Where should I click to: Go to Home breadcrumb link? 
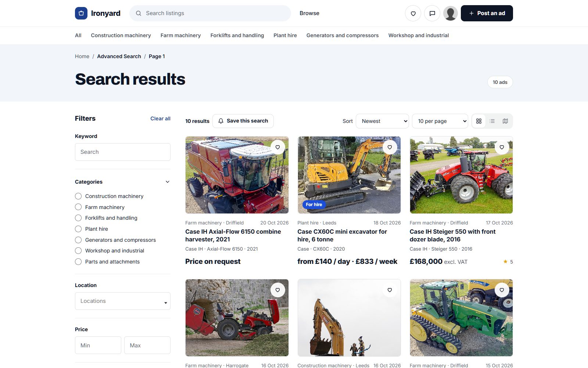tap(82, 56)
